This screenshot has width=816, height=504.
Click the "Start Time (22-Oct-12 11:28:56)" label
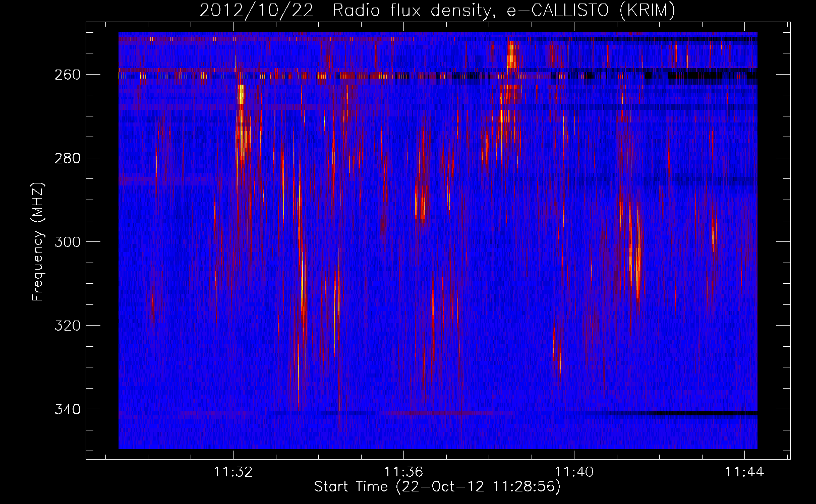(437, 487)
